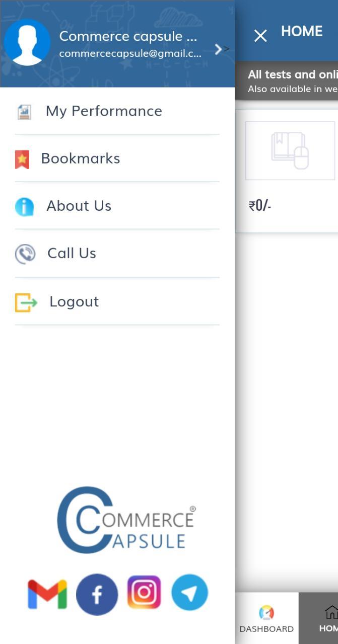Open the Instagram profile icon
The height and width of the screenshot is (644, 338).
click(144, 593)
